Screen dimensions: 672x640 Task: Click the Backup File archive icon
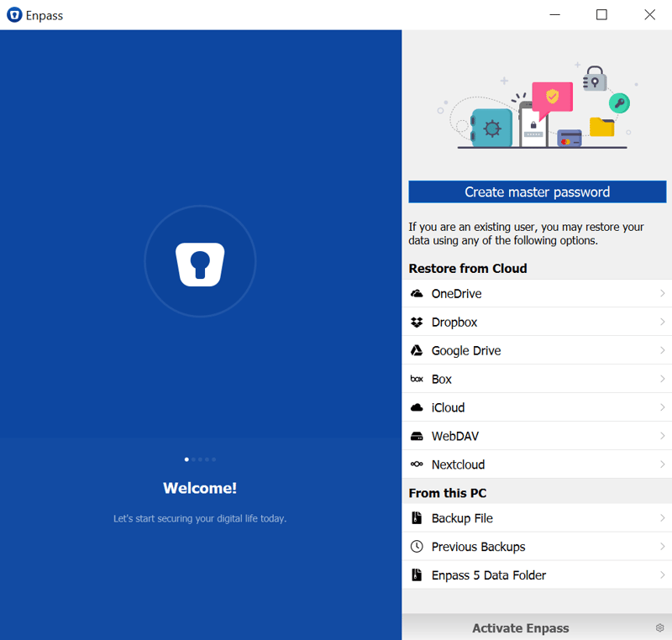417,518
